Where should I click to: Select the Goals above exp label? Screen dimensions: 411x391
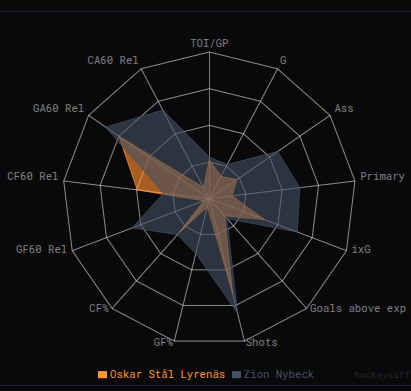(358, 308)
